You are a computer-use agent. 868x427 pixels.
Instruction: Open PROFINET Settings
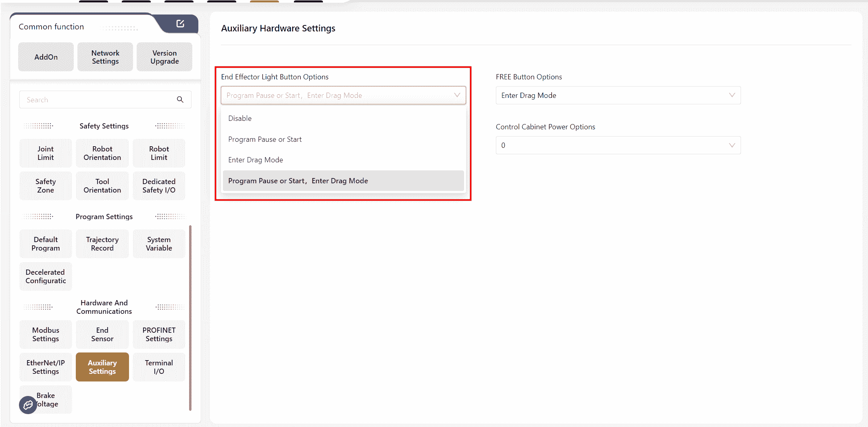(x=159, y=335)
